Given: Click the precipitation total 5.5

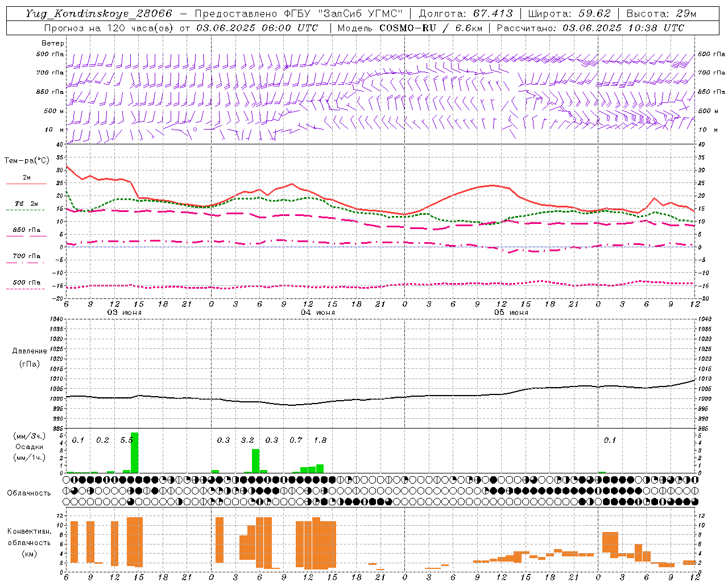Looking at the screenshot, I should tap(126, 440).
